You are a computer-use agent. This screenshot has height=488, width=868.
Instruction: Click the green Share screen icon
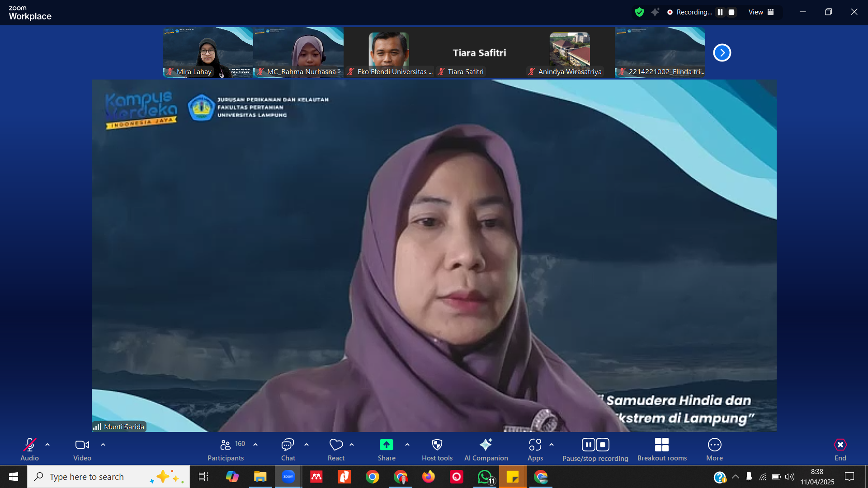point(386,445)
